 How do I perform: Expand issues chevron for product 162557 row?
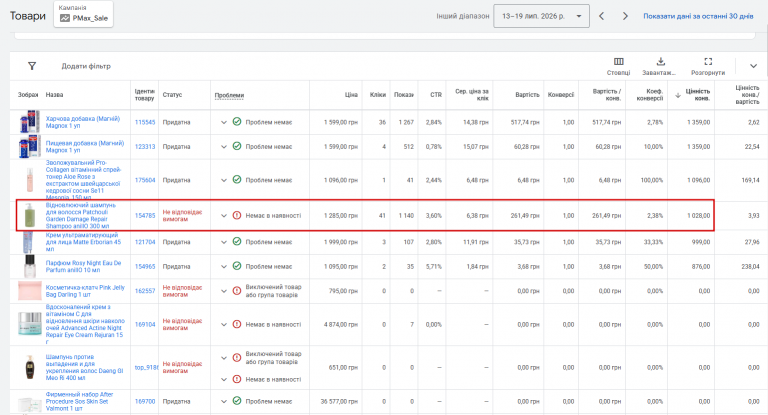(x=224, y=291)
